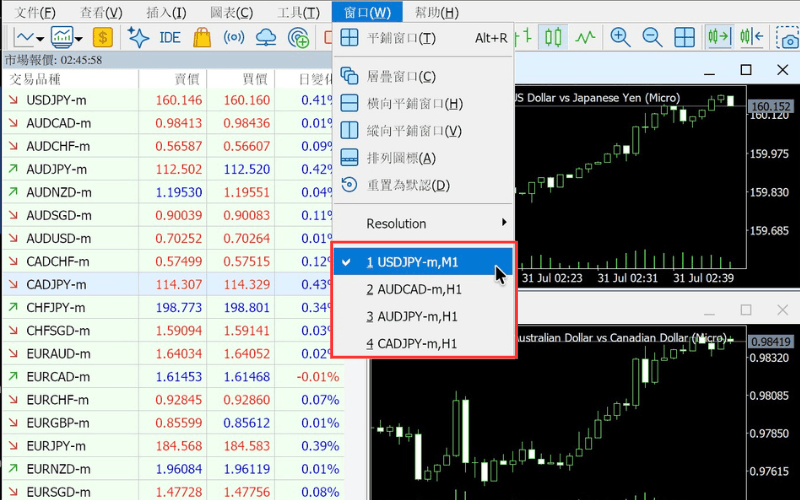Click EURNZD-m ask price 1.96119
This screenshot has width=800, height=500.
tap(247, 469)
